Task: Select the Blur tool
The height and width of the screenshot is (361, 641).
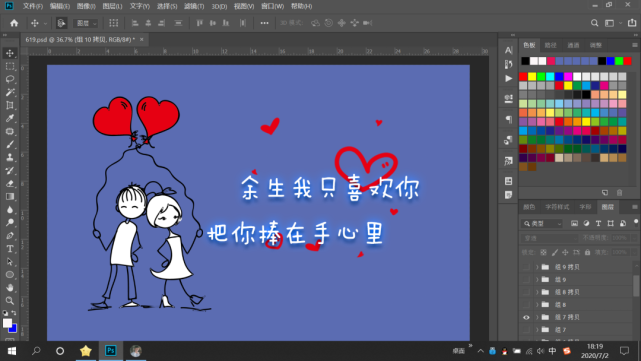Action: click(x=10, y=210)
